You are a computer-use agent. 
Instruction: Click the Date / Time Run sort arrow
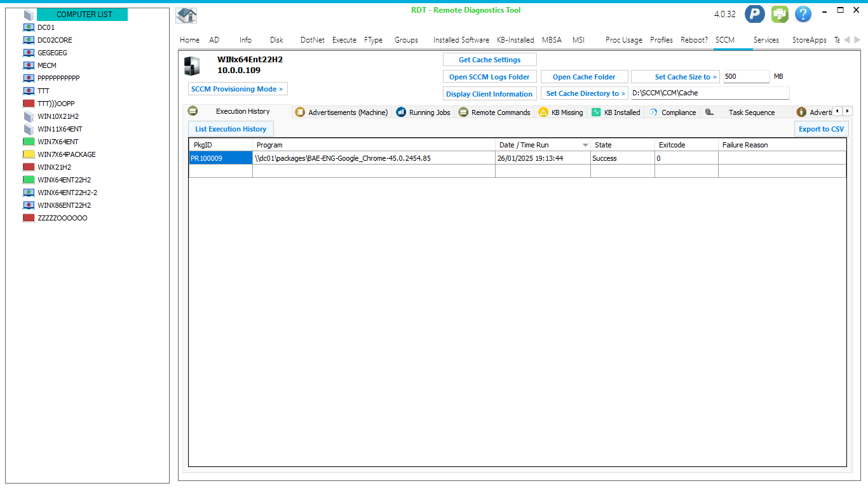pos(585,146)
